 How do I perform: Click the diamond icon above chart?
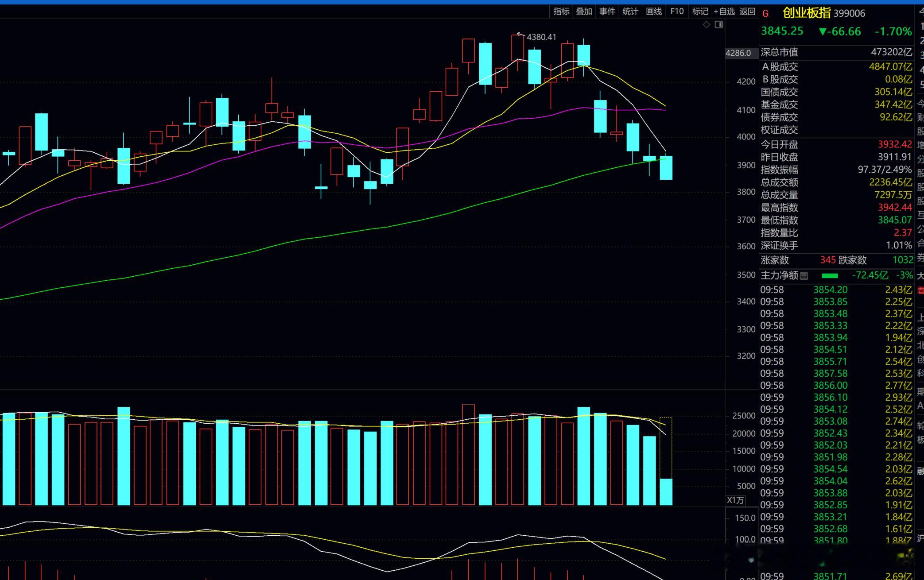pos(707,25)
